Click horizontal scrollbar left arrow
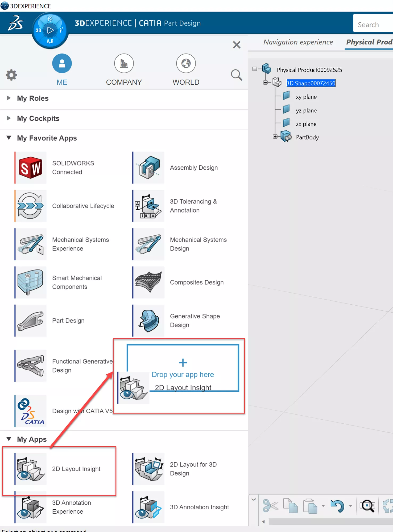Viewport: 393px width, 532px height. [x=263, y=521]
